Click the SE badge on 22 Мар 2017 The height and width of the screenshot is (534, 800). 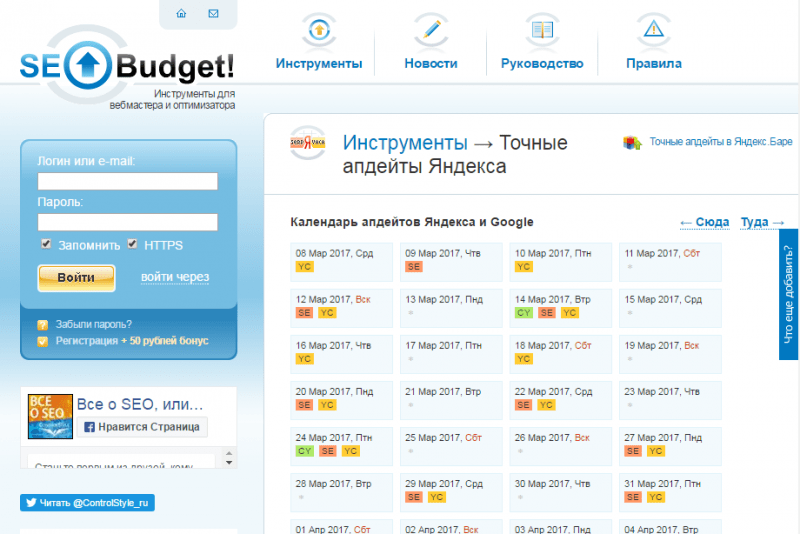[523, 405]
